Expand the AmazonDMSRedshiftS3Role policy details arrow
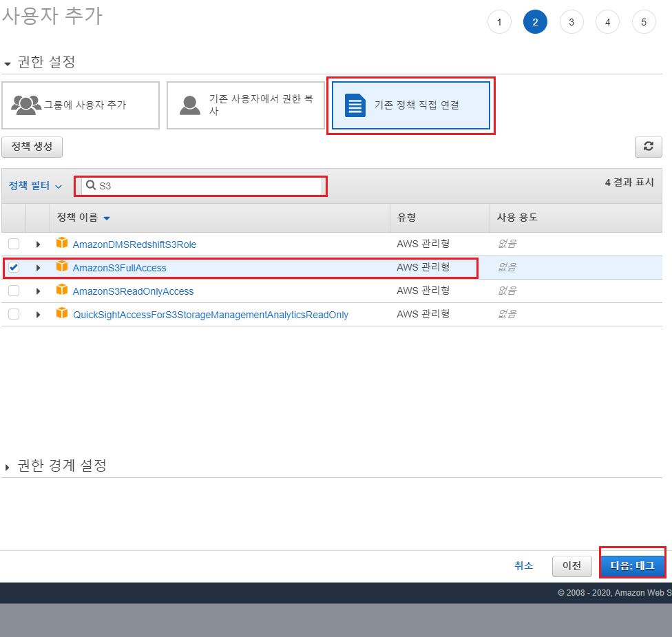This screenshot has height=637, width=672. [38, 244]
